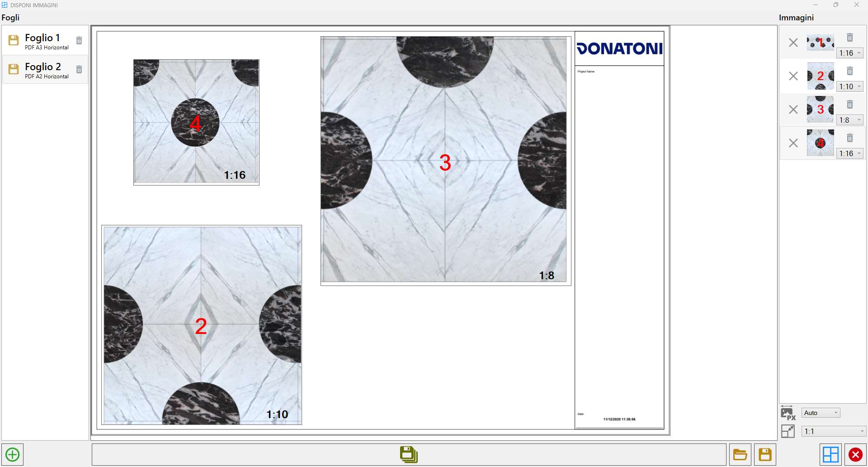Select thumbnail of image 2
868x467 pixels.
click(x=821, y=76)
